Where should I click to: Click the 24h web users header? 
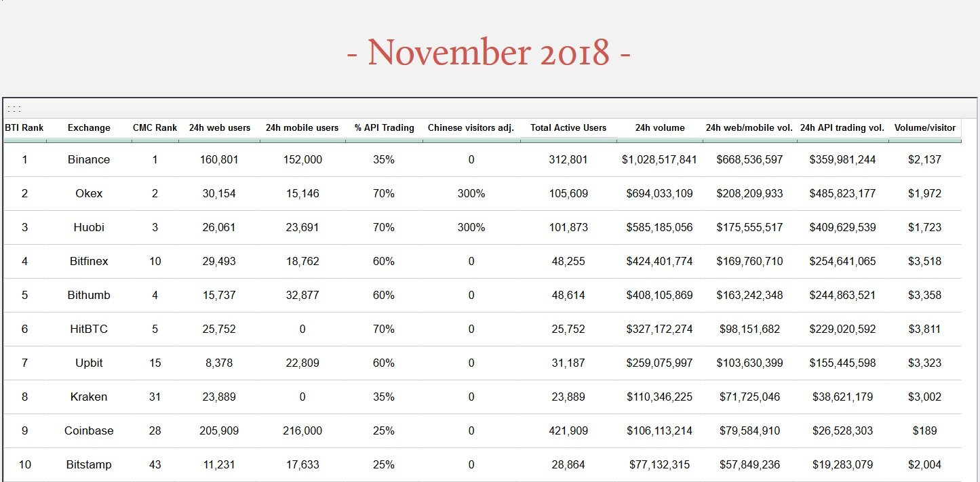220,127
